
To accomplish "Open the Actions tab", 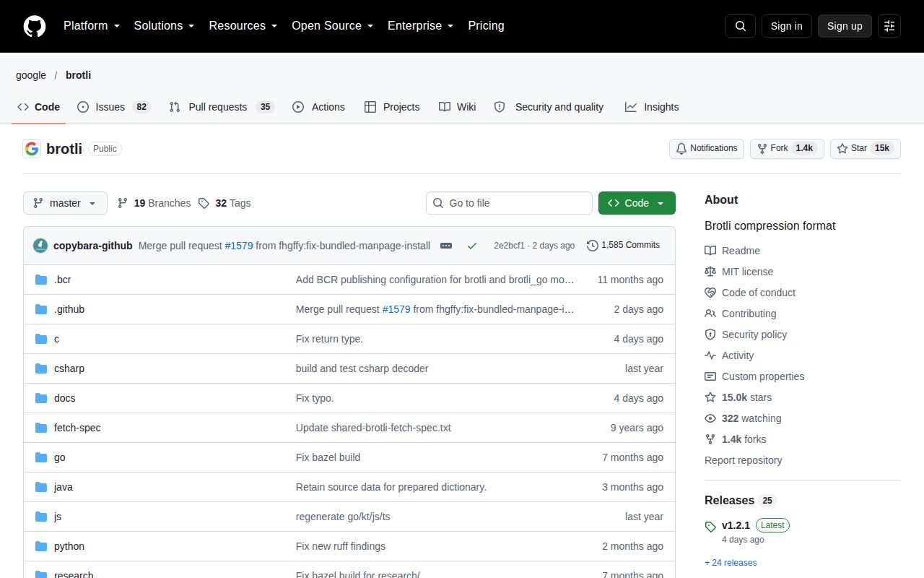I will [x=318, y=107].
